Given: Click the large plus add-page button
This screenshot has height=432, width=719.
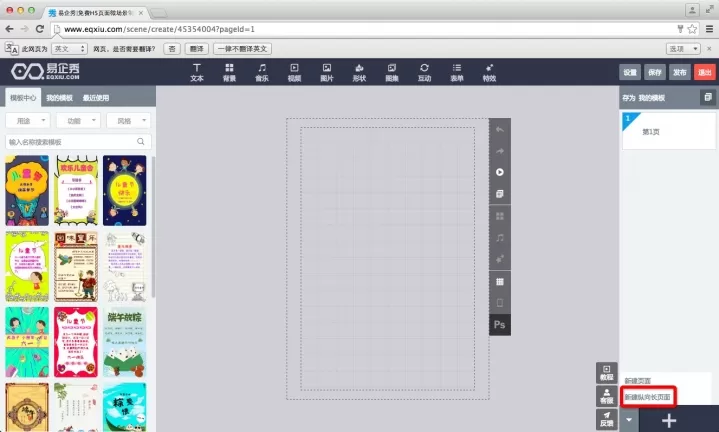Looking at the screenshot, I should (x=669, y=420).
